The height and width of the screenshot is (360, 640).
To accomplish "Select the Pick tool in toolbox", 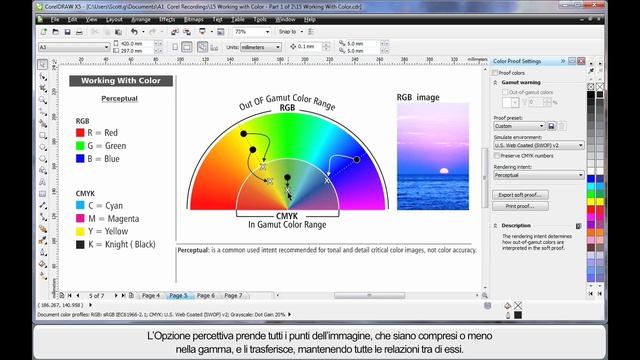I will (42, 65).
